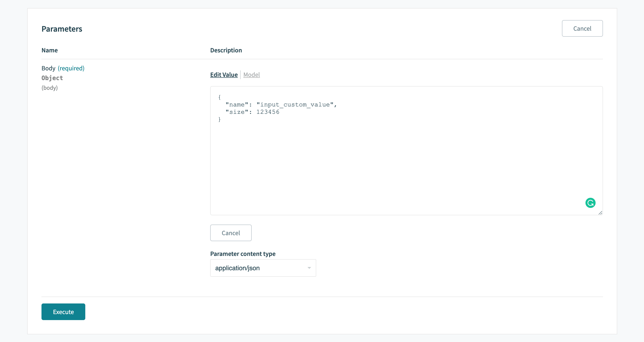Click the content type dropdown arrow
The height and width of the screenshot is (342, 644).
pos(309,268)
